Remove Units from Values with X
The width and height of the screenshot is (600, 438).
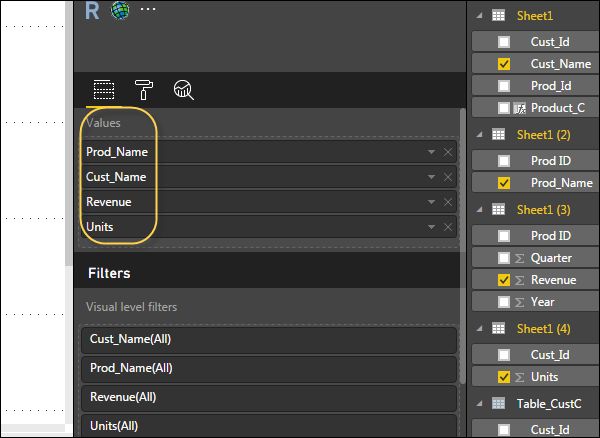pyautogui.click(x=448, y=227)
